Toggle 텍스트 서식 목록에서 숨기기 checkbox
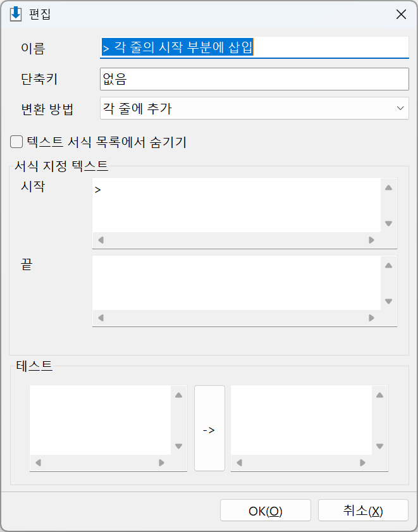 16,142
